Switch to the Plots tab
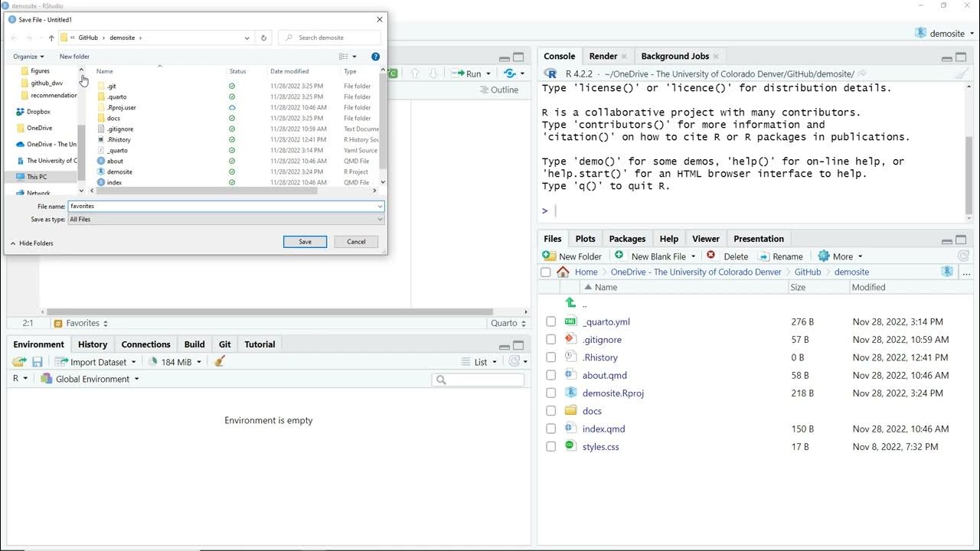The width and height of the screenshot is (980, 551). [x=585, y=239]
